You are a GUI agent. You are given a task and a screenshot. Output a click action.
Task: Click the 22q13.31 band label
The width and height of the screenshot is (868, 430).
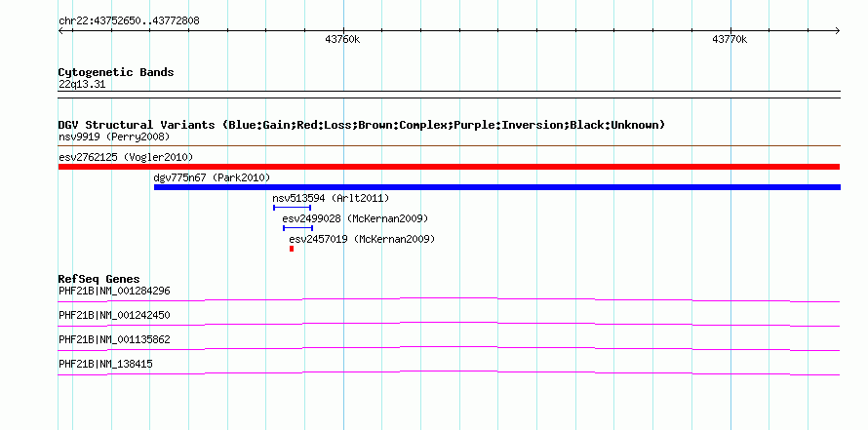82,85
